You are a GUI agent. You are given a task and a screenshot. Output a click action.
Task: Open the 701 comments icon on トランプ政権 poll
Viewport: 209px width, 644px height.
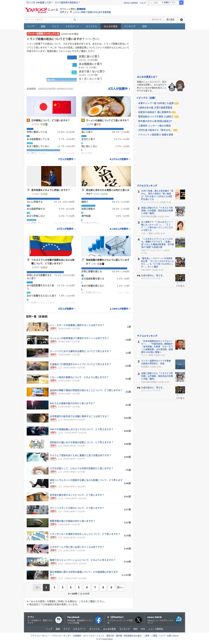(x=89, y=39)
